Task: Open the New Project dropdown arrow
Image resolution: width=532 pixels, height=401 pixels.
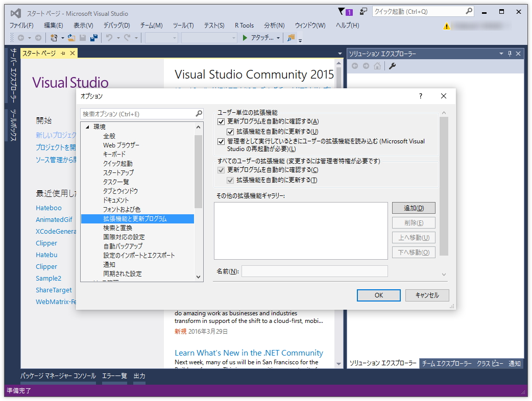Action: pyautogui.click(x=63, y=38)
